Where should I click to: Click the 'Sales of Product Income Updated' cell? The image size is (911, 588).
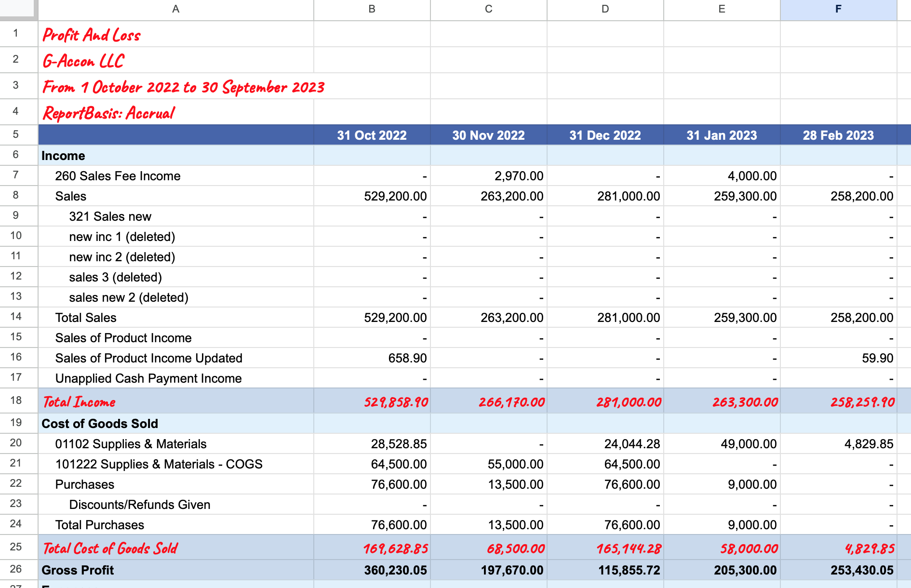point(176,358)
